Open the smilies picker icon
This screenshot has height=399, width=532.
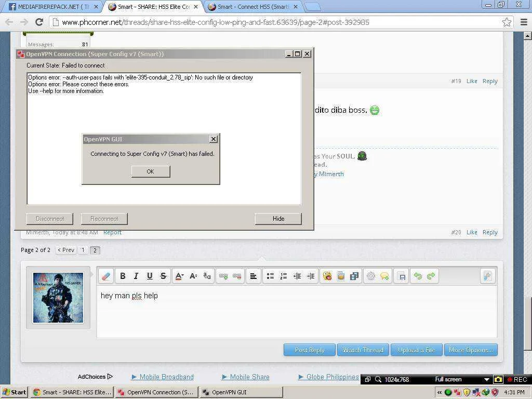(x=327, y=276)
